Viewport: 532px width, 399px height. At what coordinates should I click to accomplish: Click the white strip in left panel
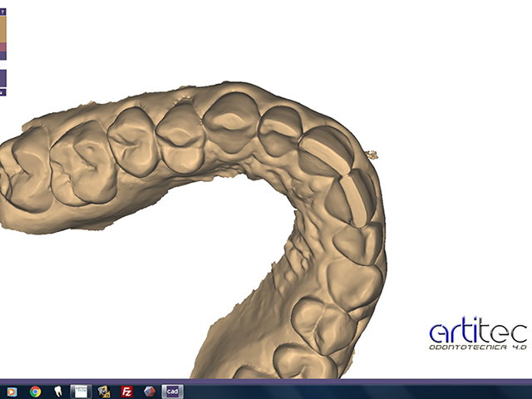(2, 65)
